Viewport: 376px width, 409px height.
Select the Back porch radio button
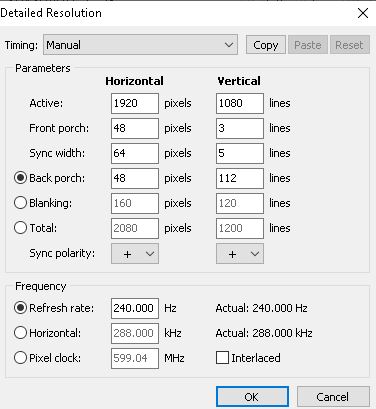point(20,178)
